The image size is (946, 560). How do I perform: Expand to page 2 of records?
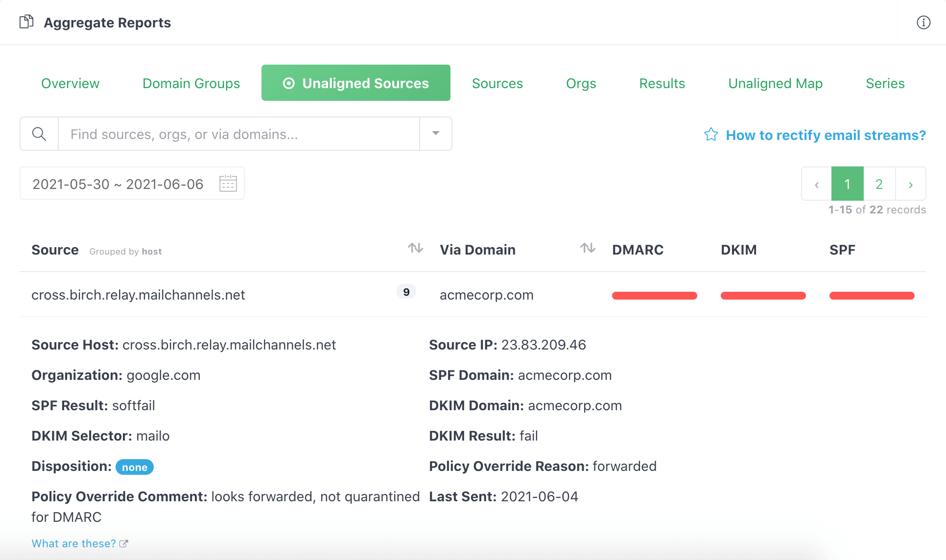point(878,184)
